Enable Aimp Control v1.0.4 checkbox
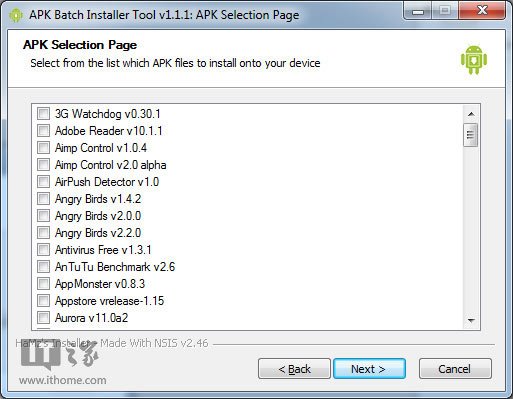The width and height of the screenshot is (513, 399). coord(43,147)
